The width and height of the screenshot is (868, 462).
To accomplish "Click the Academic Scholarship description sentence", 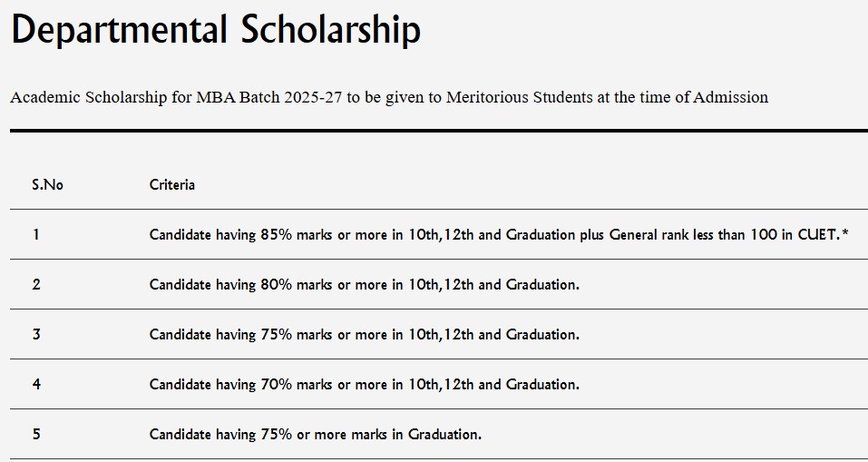I will click(x=389, y=97).
